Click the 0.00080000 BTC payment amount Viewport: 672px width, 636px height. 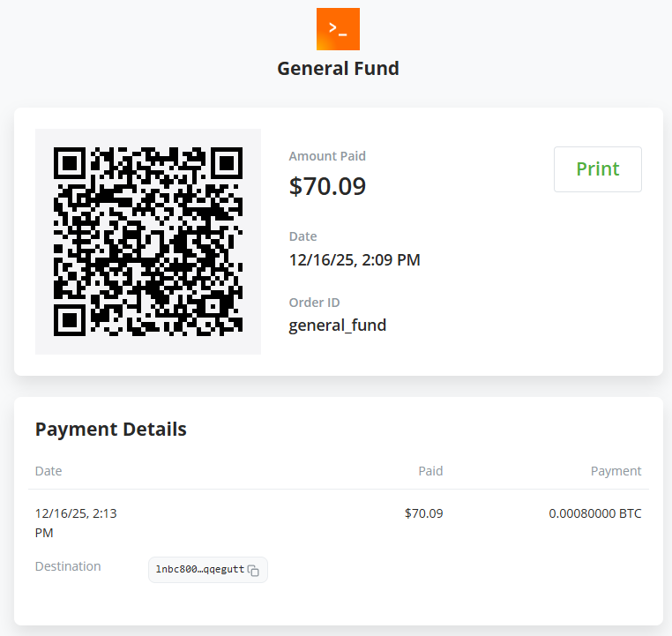[594, 513]
